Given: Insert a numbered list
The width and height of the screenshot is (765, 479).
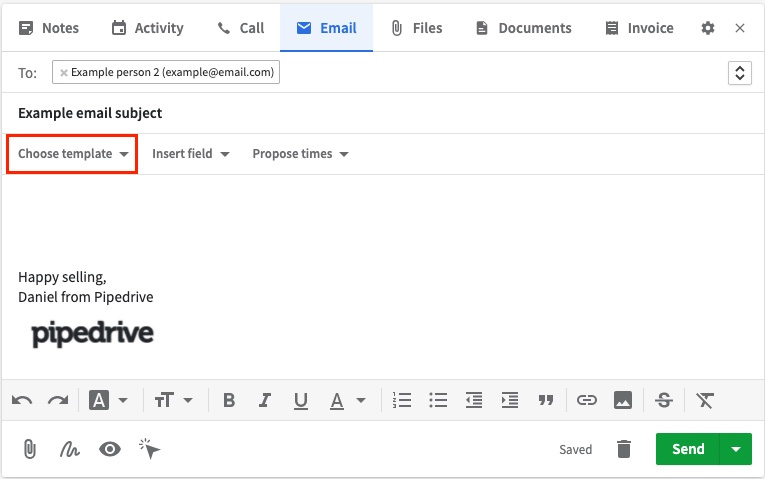Looking at the screenshot, I should pos(402,400).
